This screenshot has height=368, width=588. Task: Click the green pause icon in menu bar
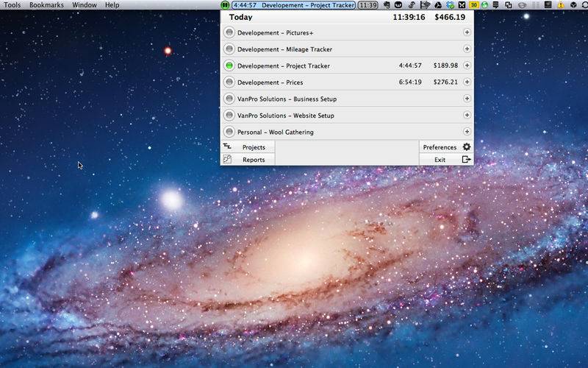[225, 5]
